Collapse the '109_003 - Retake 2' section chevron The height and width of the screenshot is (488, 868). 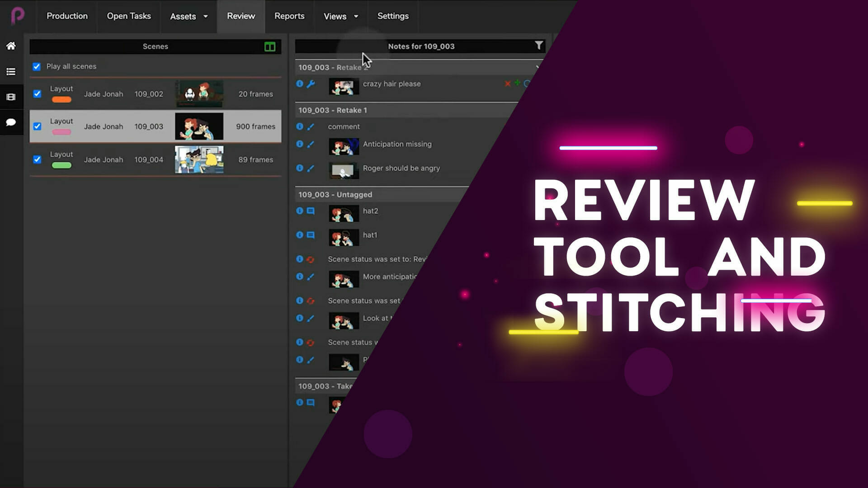(x=537, y=67)
